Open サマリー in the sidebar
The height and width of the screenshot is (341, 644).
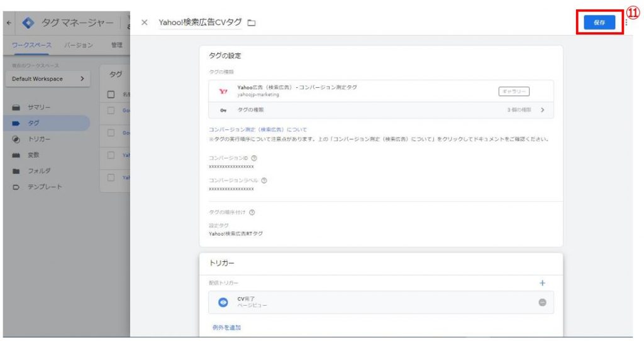(x=39, y=107)
